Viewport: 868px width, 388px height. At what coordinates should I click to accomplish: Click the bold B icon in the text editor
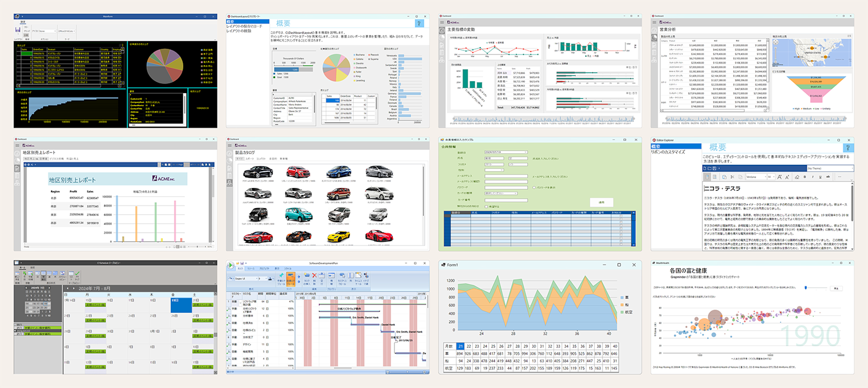click(x=805, y=177)
